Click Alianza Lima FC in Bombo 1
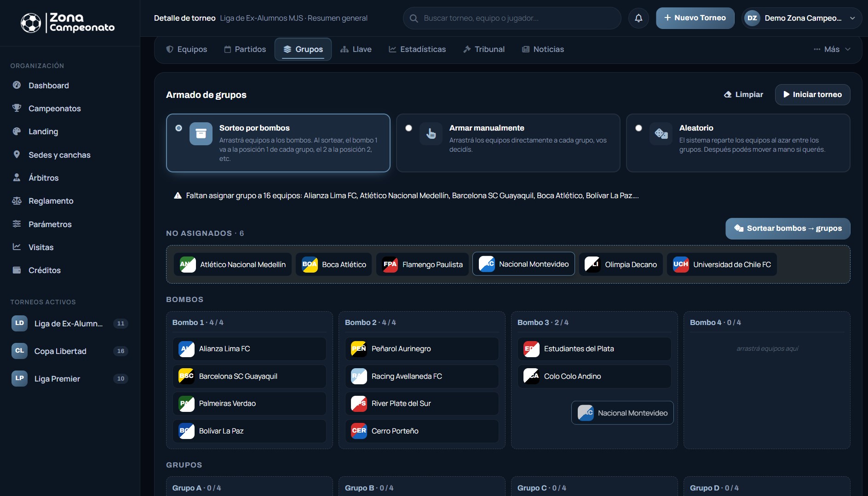The height and width of the screenshot is (496, 868). pos(249,348)
